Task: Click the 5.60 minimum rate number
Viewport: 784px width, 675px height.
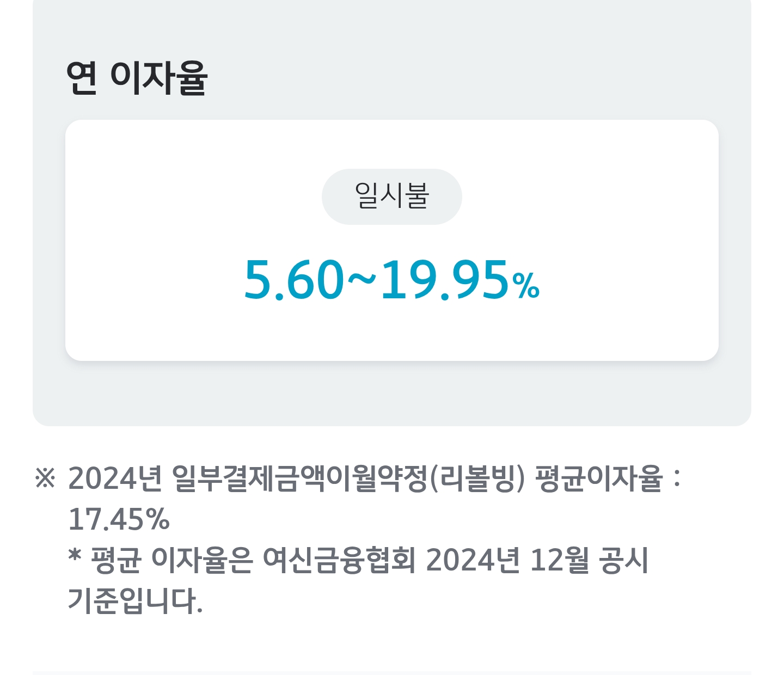Action: [294, 280]
